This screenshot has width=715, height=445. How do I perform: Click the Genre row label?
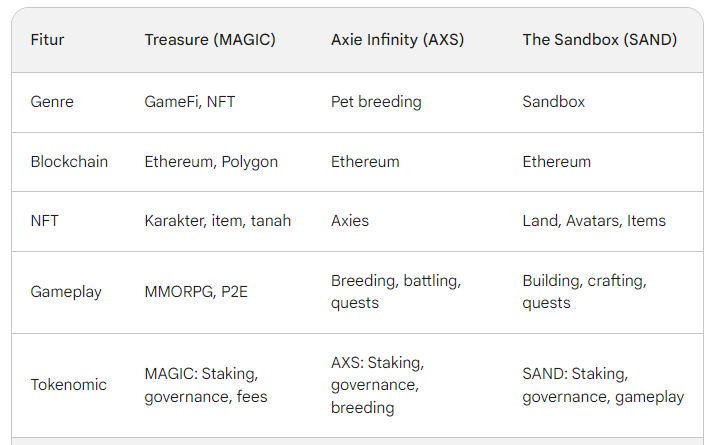(52, 101)
